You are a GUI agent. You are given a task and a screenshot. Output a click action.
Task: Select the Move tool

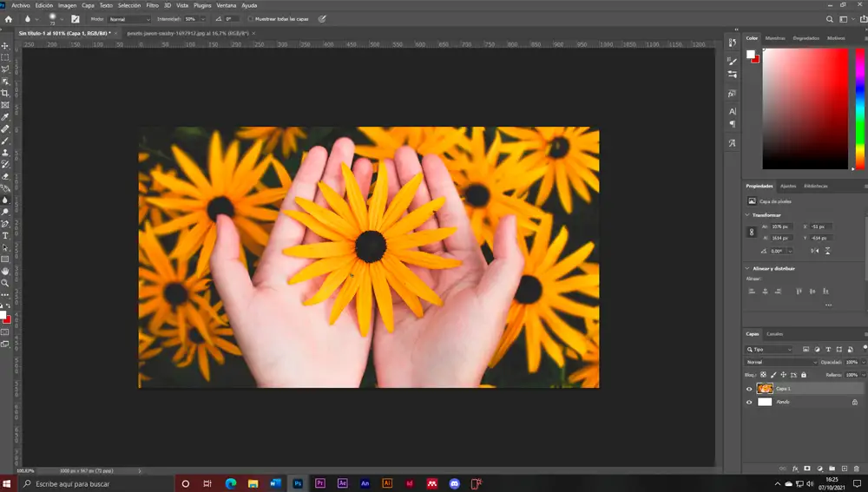5,45
